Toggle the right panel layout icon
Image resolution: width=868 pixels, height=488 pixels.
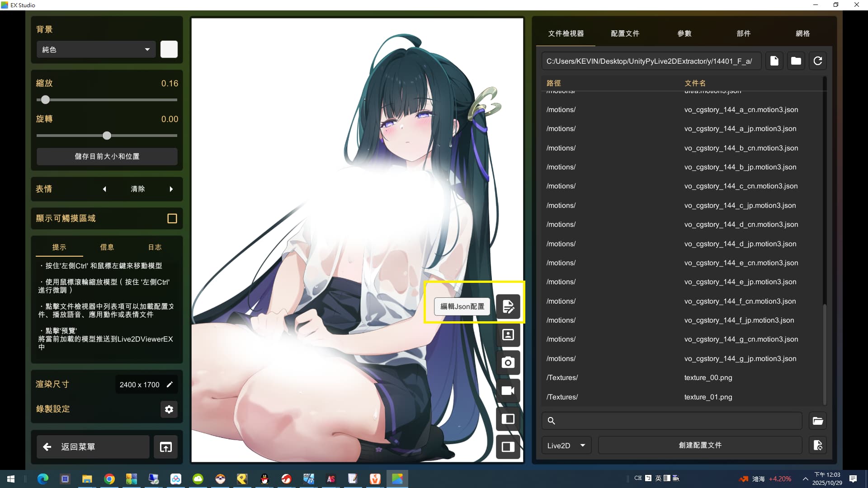point(508,447)
